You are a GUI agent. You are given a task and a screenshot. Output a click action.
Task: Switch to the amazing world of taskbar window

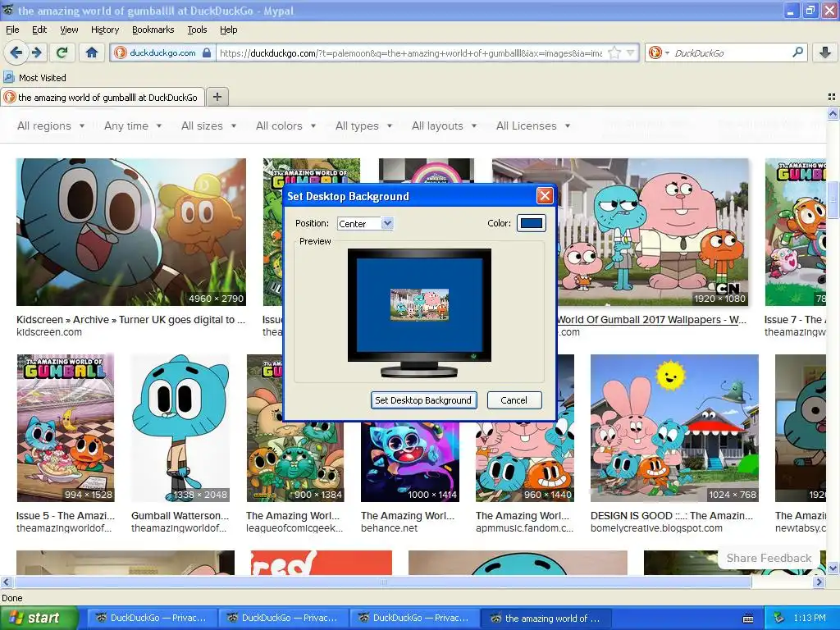click(545, 619)
